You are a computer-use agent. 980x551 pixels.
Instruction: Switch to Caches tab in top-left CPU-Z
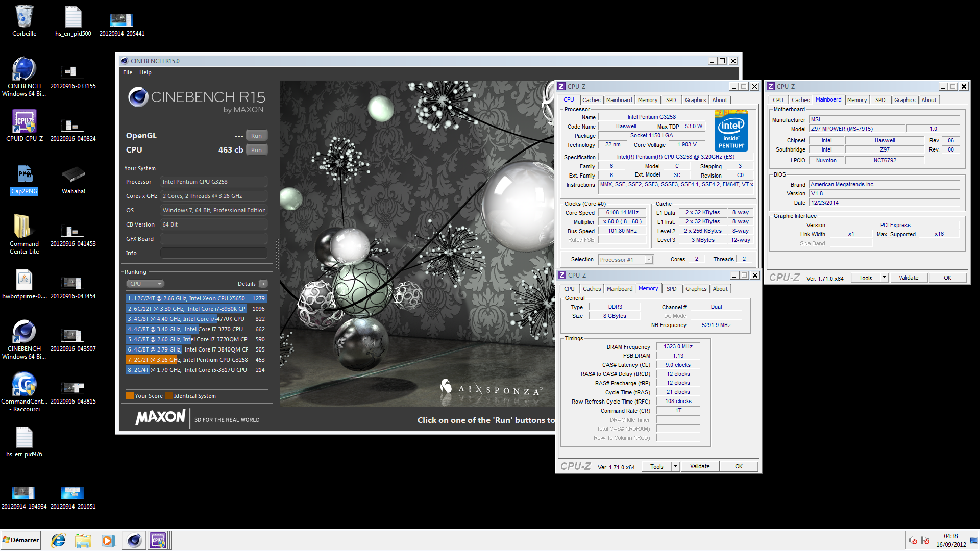point(591,100)
